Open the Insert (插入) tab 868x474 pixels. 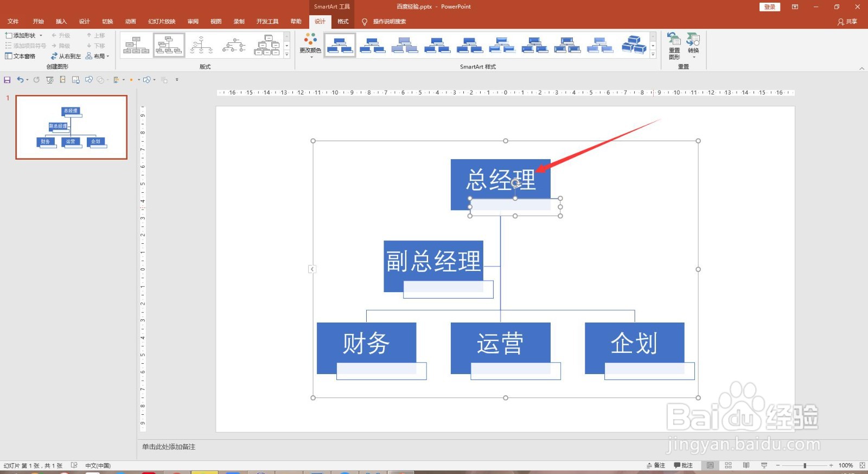click(x=61, y=21)
